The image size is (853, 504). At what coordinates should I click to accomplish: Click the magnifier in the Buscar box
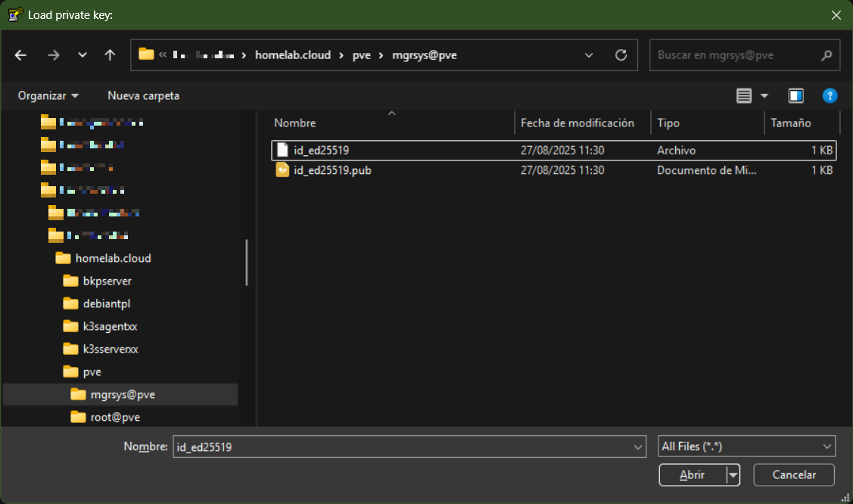point(827,54)
